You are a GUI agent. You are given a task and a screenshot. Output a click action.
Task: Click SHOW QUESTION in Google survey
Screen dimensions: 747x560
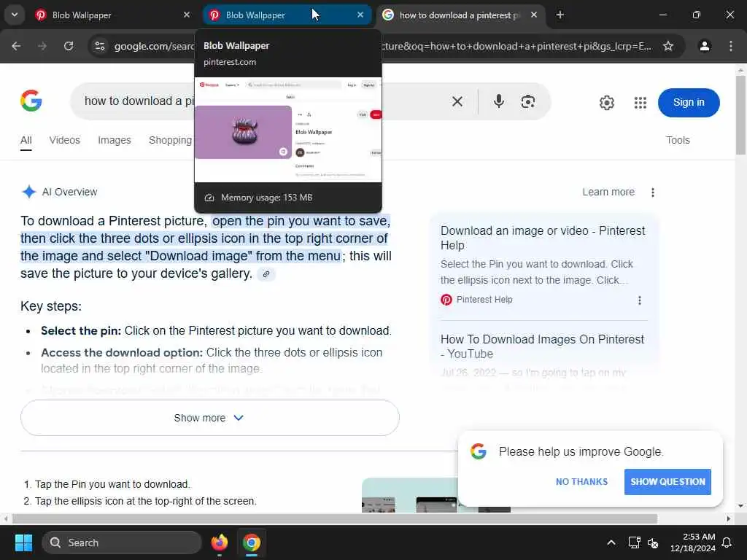click(x=667, y=481)
